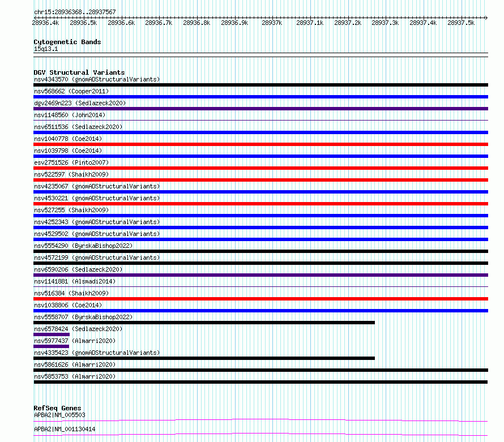Screen dimensions: 504x442
Task: Select nsv1141881 (Alsmadi2014) label
Action: coord(75,281)
